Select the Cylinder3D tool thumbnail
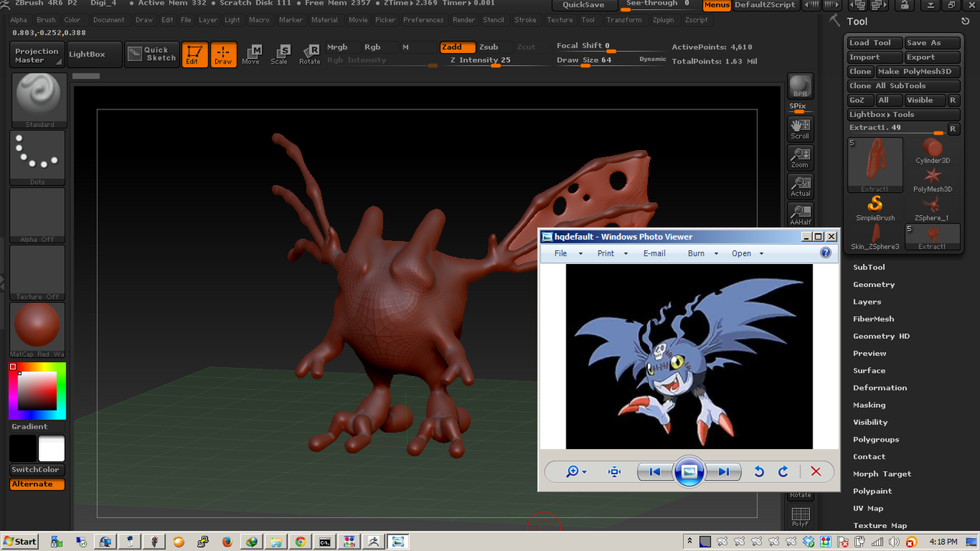 click(933, 152)
